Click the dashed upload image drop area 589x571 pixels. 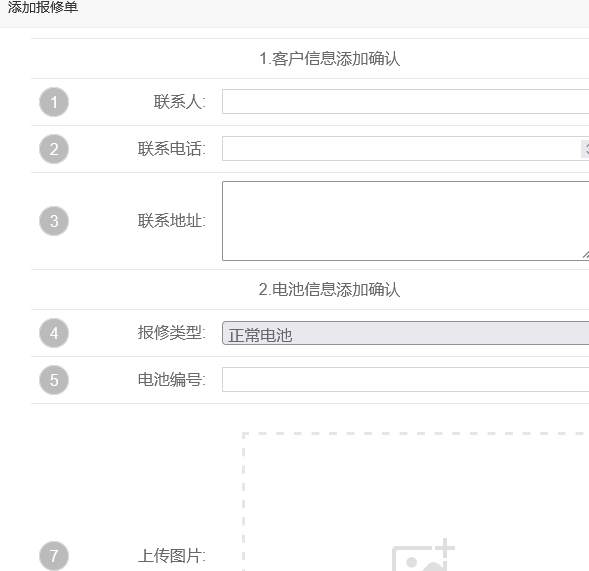click(415, 502)
